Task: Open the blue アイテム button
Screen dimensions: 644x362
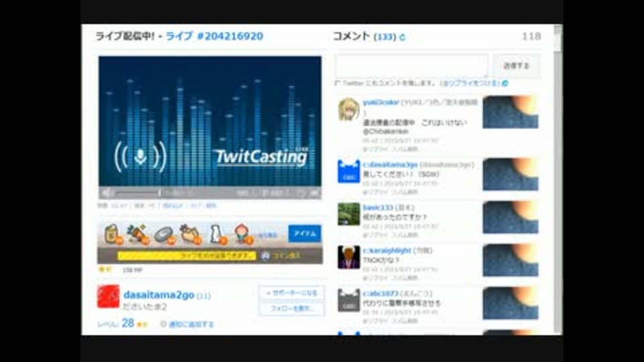Action: click(305, 233)
